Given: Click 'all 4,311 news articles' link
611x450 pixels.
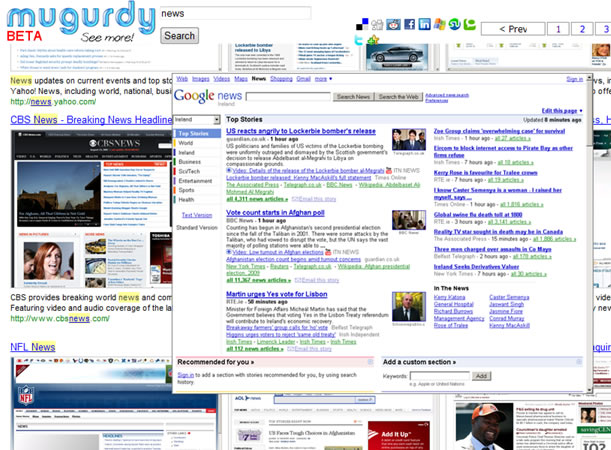Looking at the screenshot, I should 257,199.
